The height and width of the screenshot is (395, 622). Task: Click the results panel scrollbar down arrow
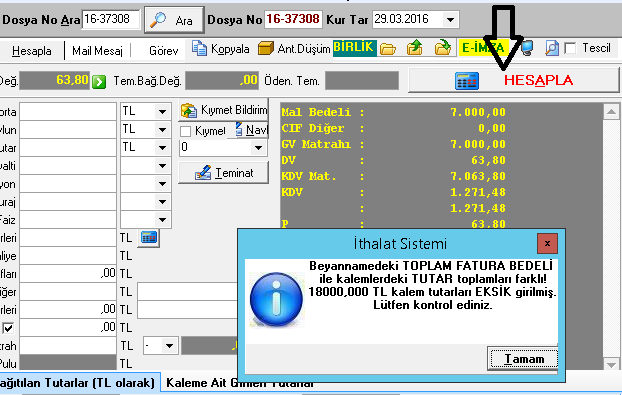[x=611, y=364]
